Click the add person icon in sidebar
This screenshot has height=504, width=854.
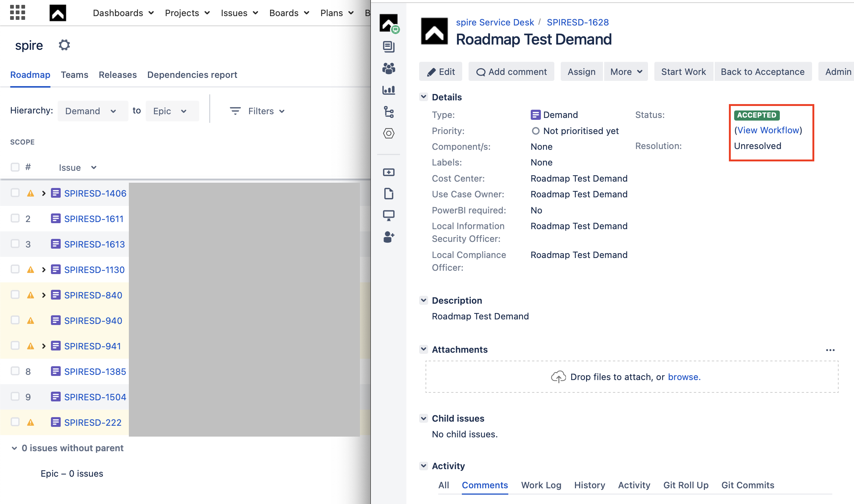389,237
